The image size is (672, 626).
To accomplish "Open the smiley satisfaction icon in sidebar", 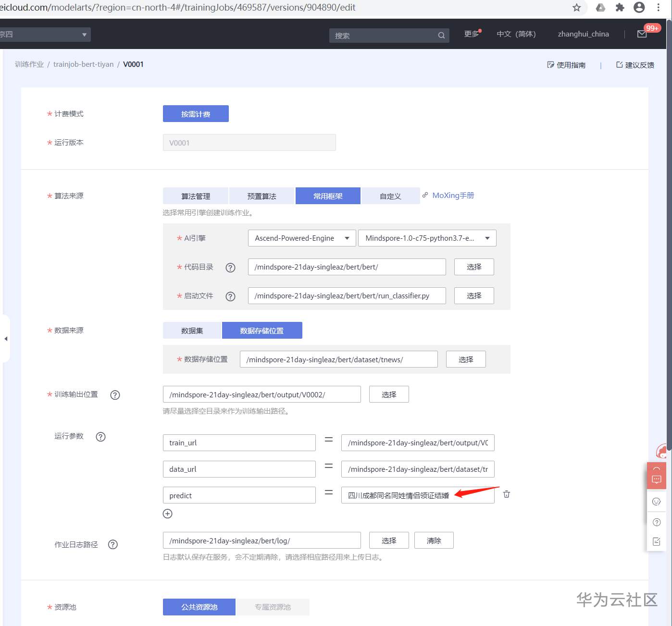I will click(657, 502).
